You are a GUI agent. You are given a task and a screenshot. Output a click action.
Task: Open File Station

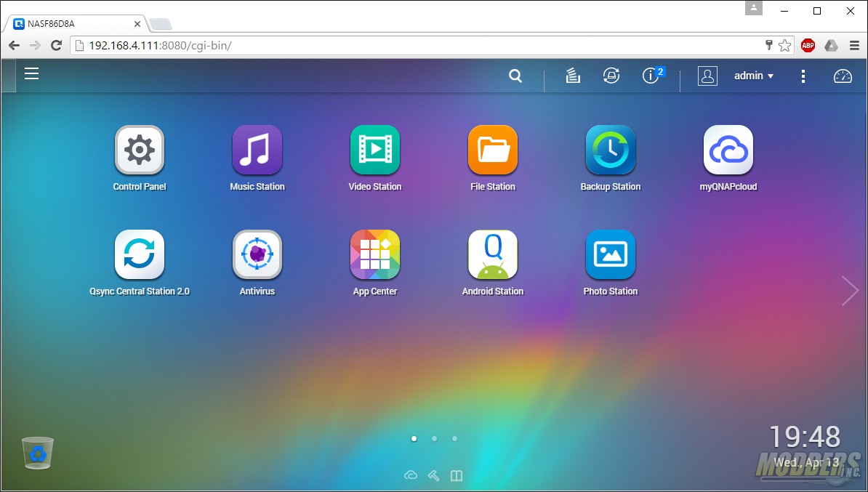pos(493,150)
